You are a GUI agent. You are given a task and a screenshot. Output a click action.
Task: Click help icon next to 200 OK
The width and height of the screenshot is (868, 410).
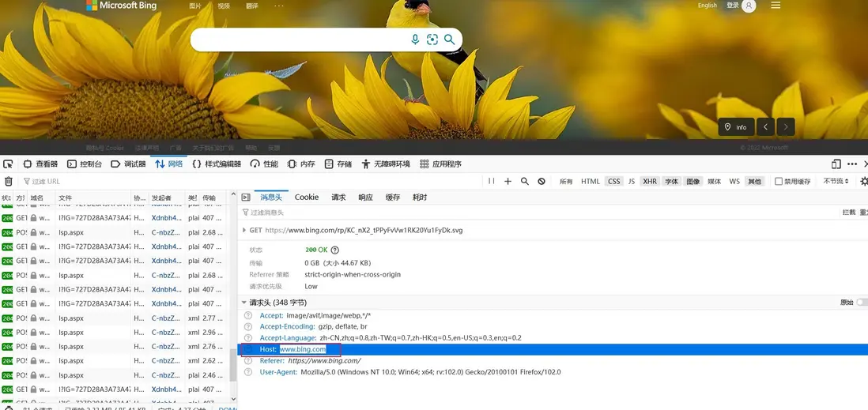335,250
